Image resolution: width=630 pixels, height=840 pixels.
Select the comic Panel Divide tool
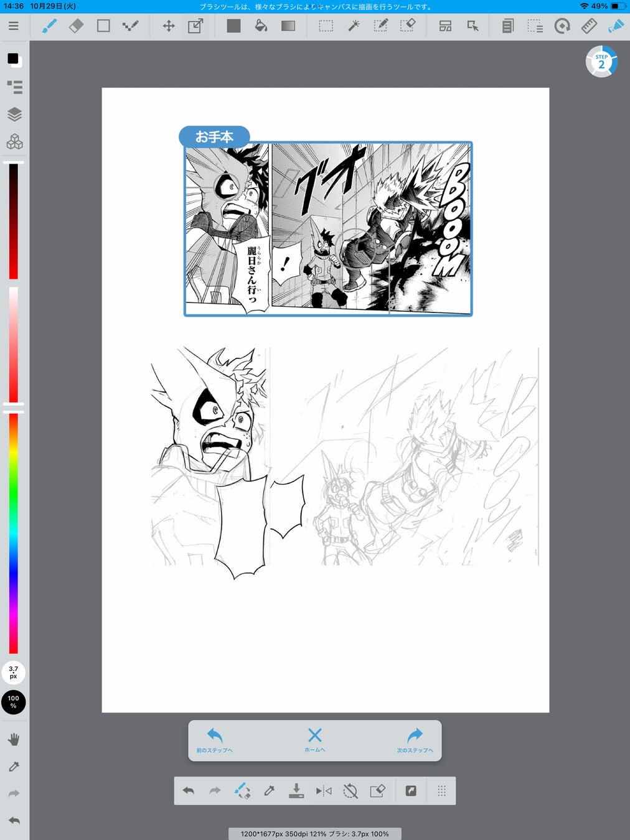[445, 26]
